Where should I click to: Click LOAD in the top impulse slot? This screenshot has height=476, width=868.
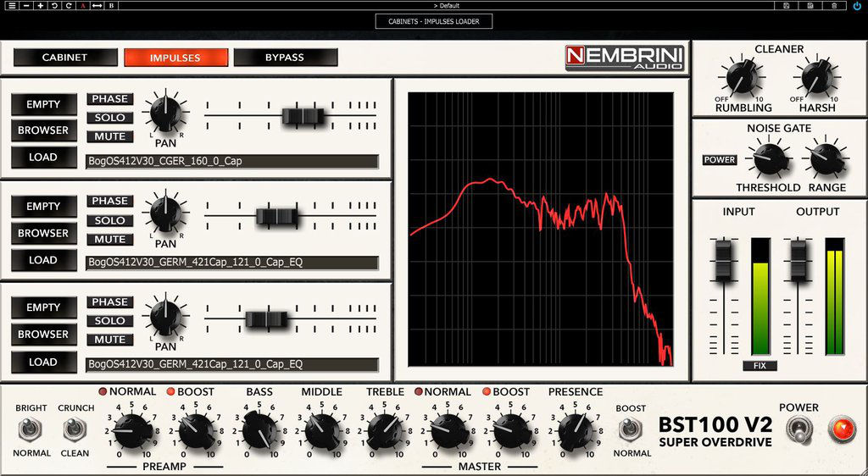coord(44,158)
